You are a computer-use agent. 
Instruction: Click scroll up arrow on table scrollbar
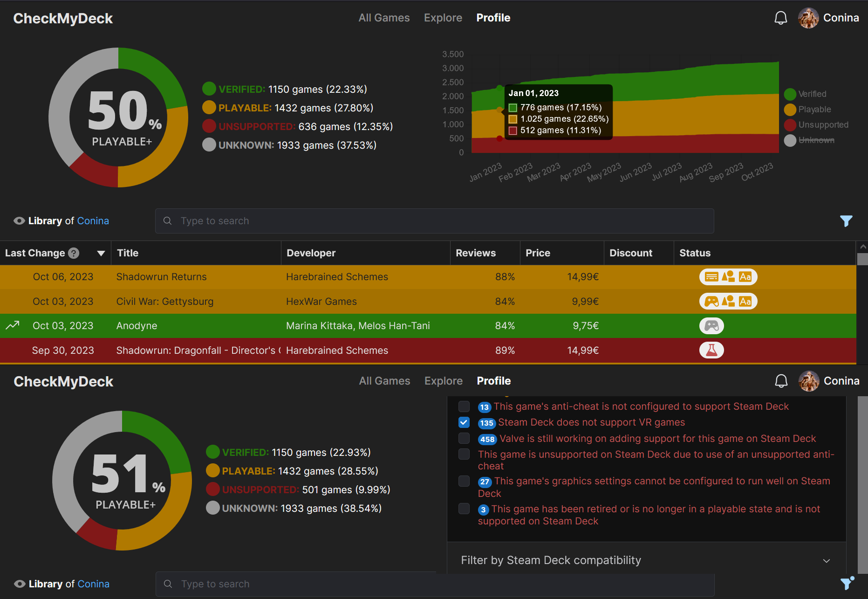[x=862, y=247]
